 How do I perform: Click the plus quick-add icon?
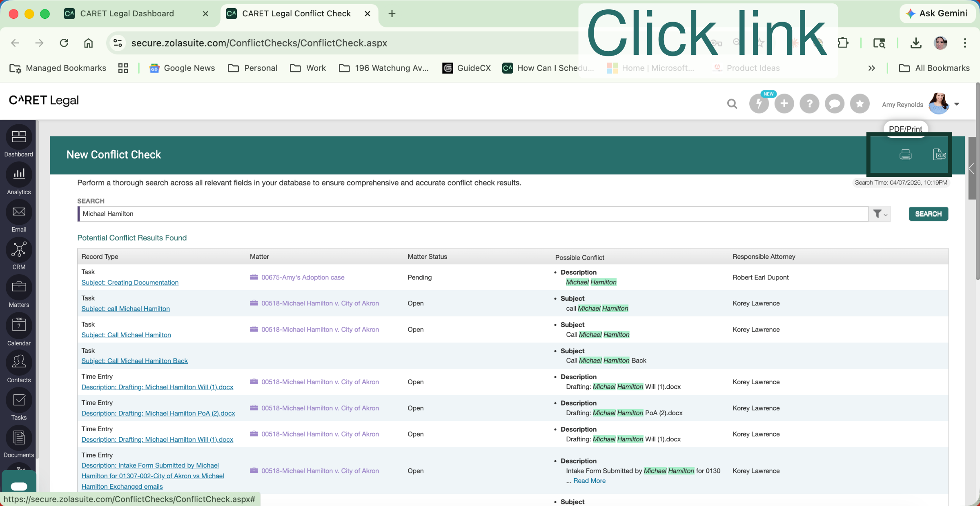coord(784,104)
